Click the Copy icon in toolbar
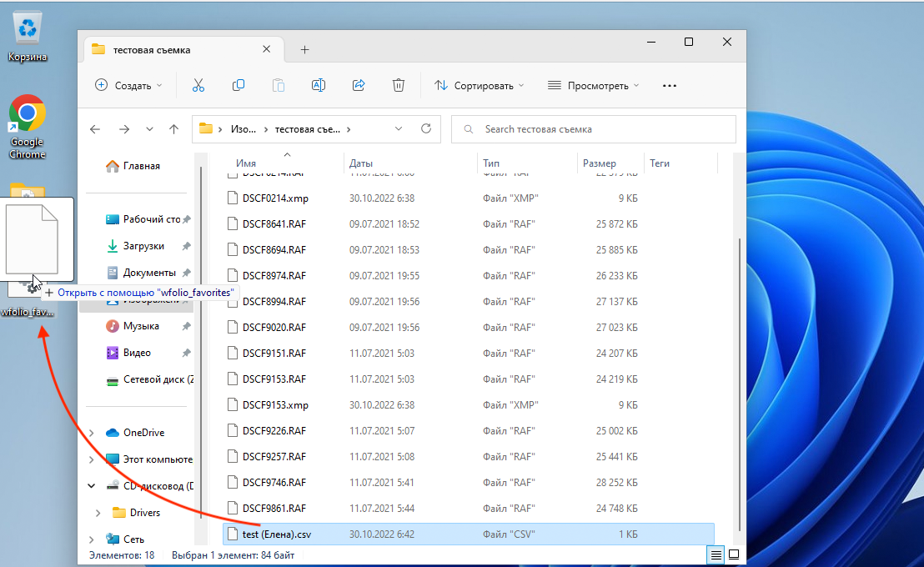The width and height of the screenshot is (924, 567). (x=239, y=85)
